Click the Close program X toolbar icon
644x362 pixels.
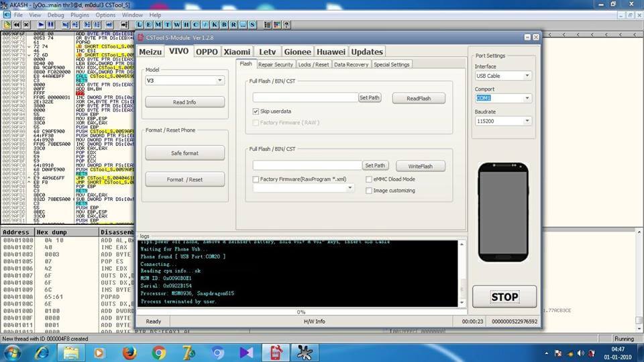point(26,25)
